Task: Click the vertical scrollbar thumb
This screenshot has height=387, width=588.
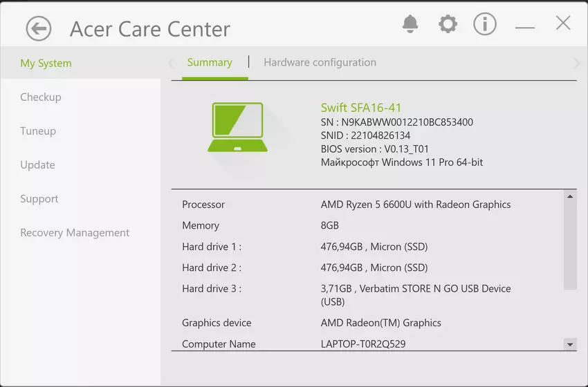Action: tap(570, 245)
